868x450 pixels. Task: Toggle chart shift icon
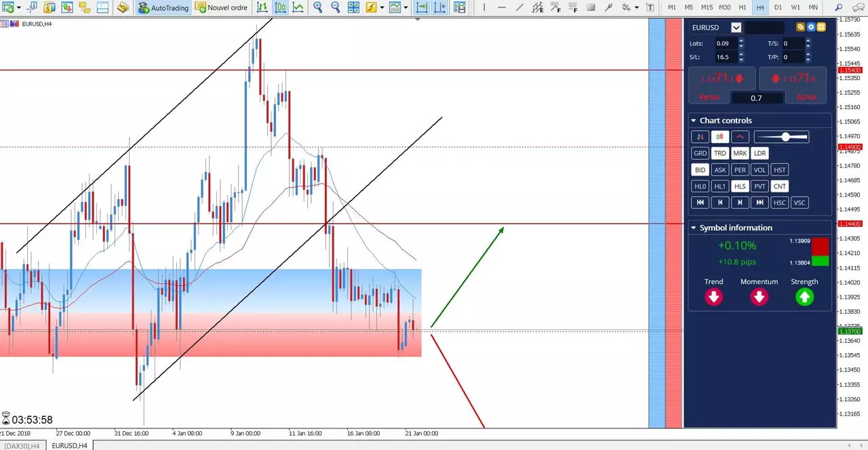(x=439, y=7)
